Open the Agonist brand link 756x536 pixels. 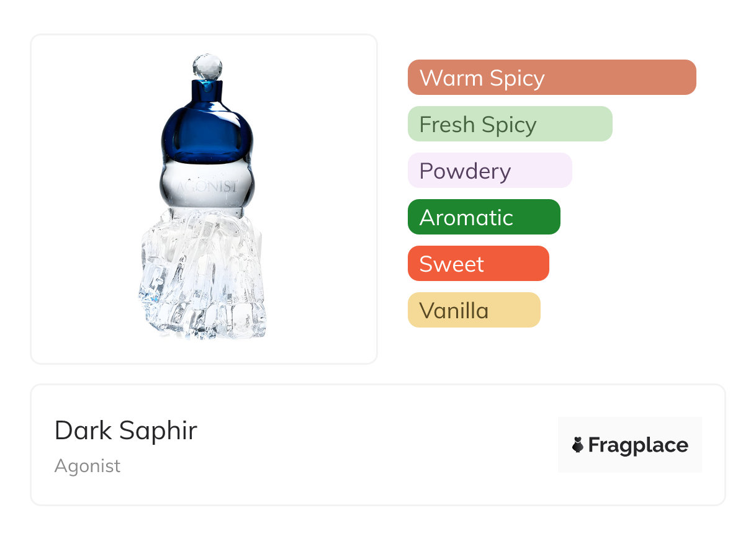pos(88,466)
